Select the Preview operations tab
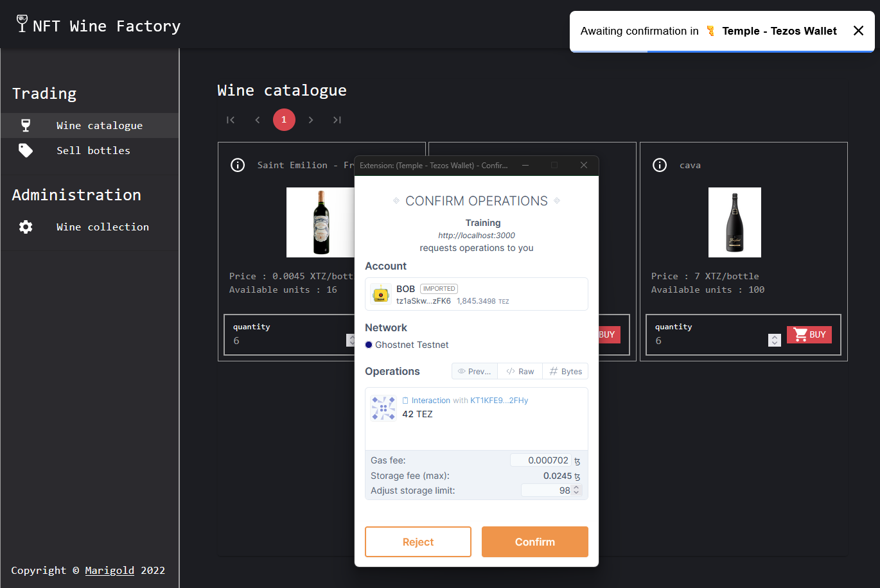The height and width of the screenshot is (588, 880). point(475,372)
